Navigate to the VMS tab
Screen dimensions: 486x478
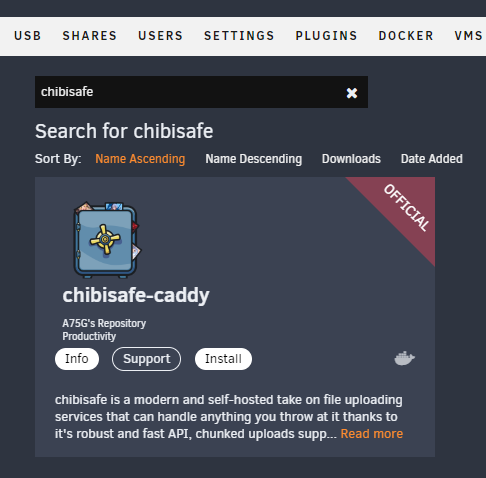(x=468, y=36)
